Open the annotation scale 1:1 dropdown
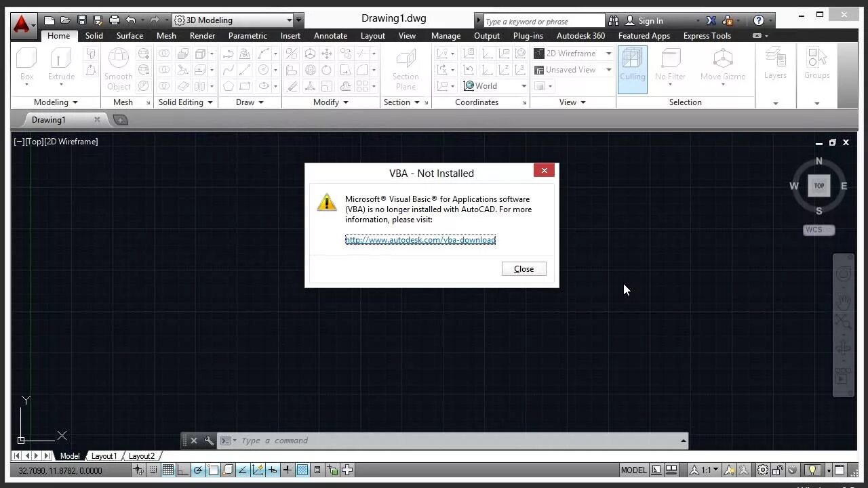Viewport: 868px width, 488px height. 705,470
